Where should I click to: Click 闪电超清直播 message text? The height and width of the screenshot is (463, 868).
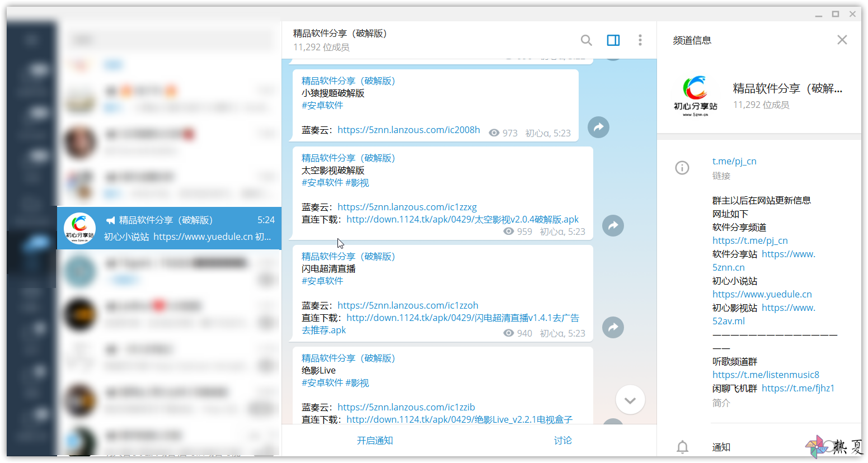tap(329, 268)
